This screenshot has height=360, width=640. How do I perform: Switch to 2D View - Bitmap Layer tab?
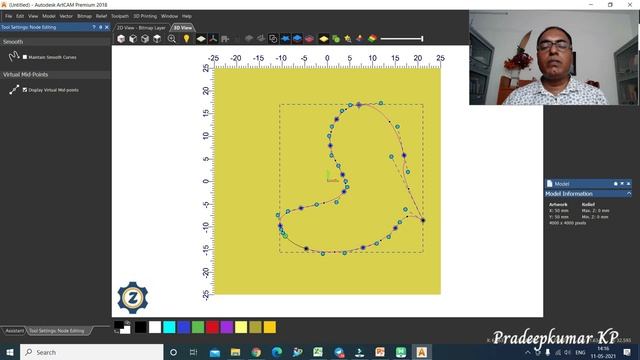(x=141, y=28)
